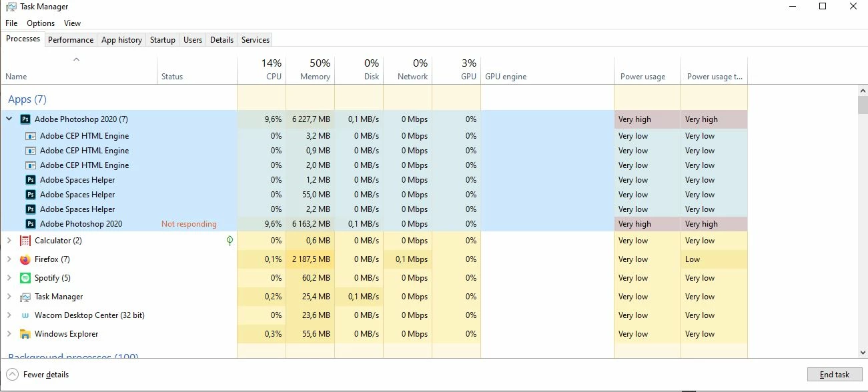Click the 6 163,2 MB memory value
The image size is (868, 392).
coord(311,224)
